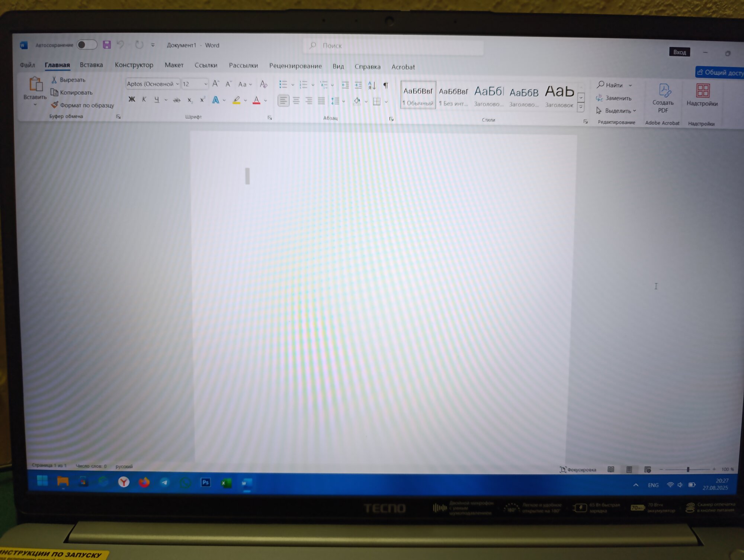
Task: Click the Поиск search field
Action: [393, 46]
